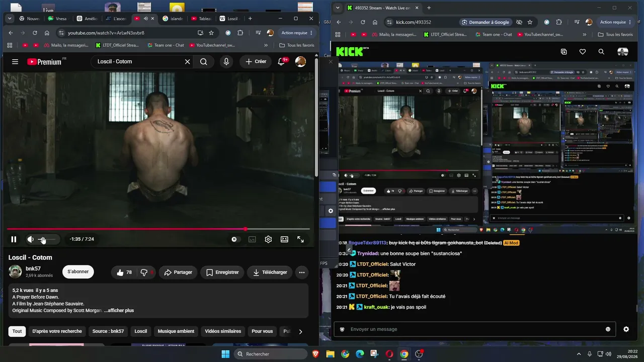This screenshot has height=362, width=644.
Task: Switch to the Vnesa browser tab
Action: click(x=57, y=19)
